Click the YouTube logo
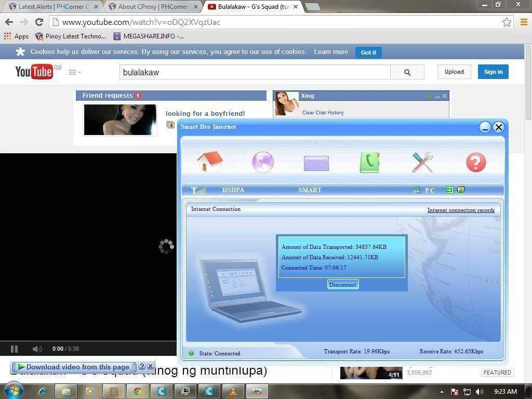The width and height of the screenshot is (532, 399). pos(34,72)
